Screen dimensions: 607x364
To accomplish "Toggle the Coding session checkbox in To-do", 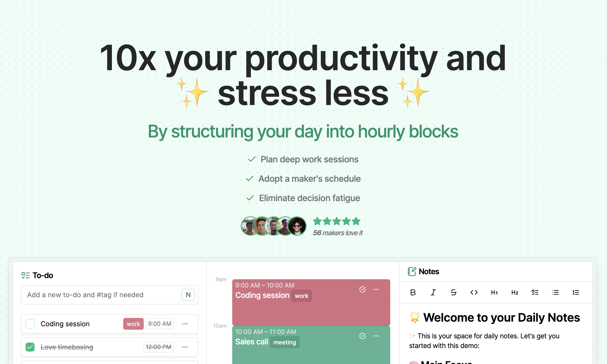I will coord(30,323).
